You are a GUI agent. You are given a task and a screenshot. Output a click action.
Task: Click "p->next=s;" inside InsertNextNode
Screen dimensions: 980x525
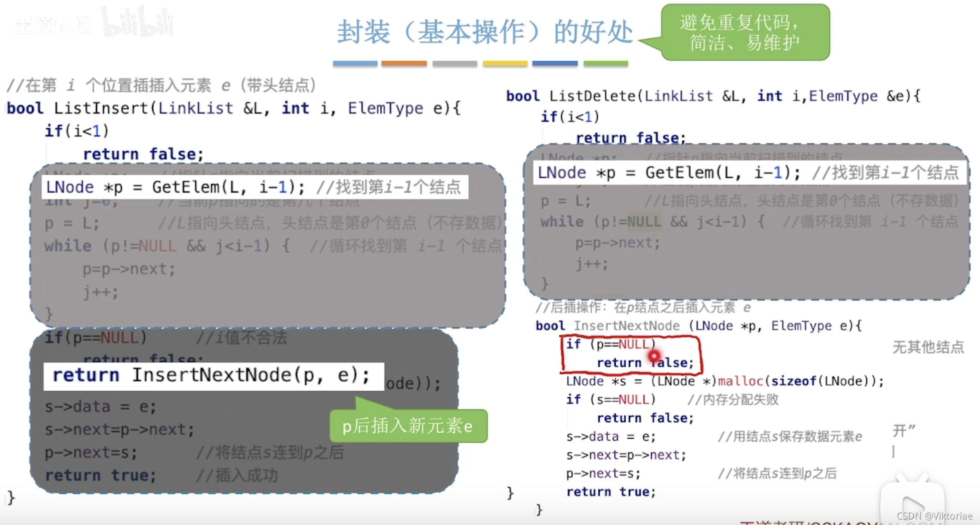click(x=603, y=474)
